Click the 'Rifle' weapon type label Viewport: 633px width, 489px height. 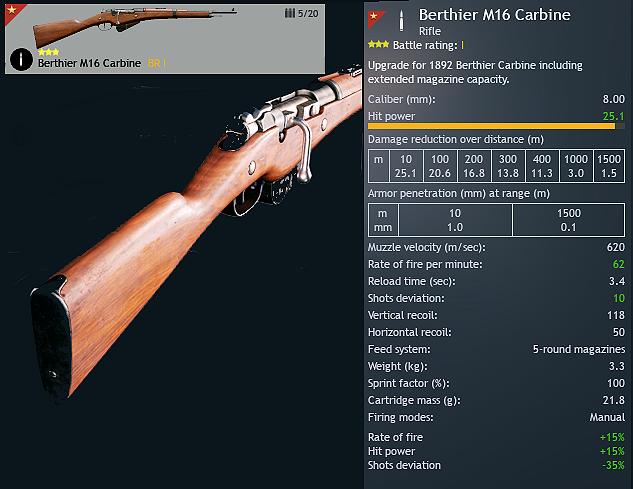tap(430, 31)
